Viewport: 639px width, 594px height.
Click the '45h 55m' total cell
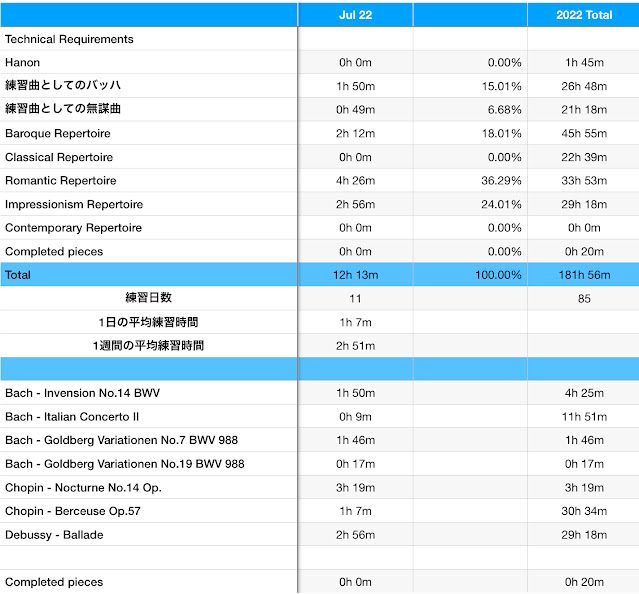[584, 134]
